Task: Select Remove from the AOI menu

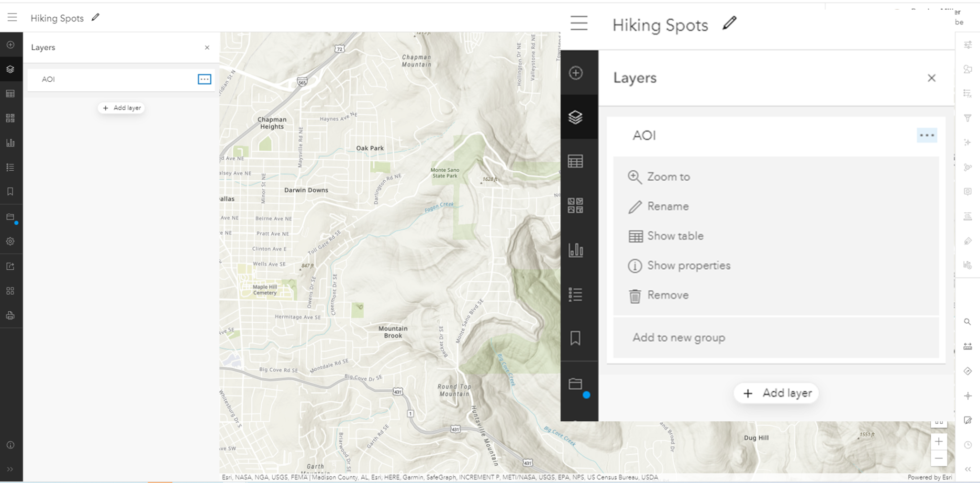Action: tap(668, 295)
